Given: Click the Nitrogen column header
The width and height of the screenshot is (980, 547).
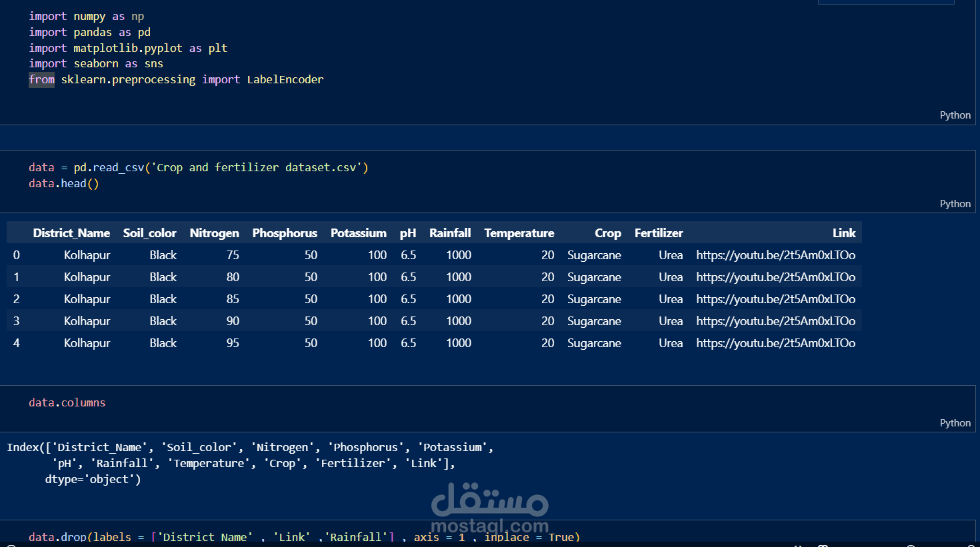Looking at the screenshot, I should click(x=214, y=233).
